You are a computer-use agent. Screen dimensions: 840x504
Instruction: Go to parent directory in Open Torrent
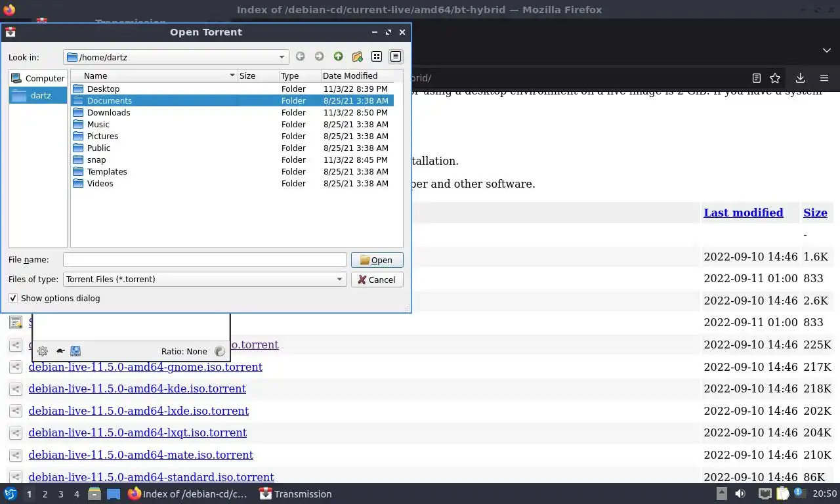338,57
